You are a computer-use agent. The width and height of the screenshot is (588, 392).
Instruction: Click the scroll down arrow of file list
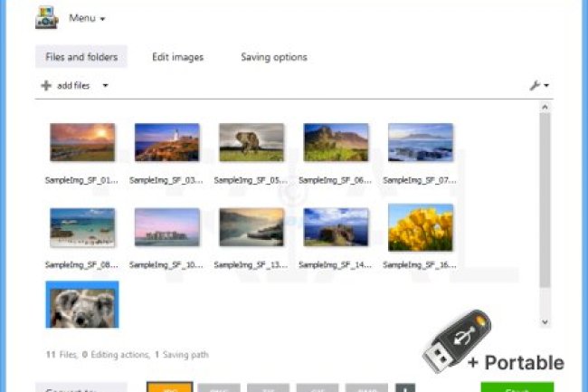545,322
